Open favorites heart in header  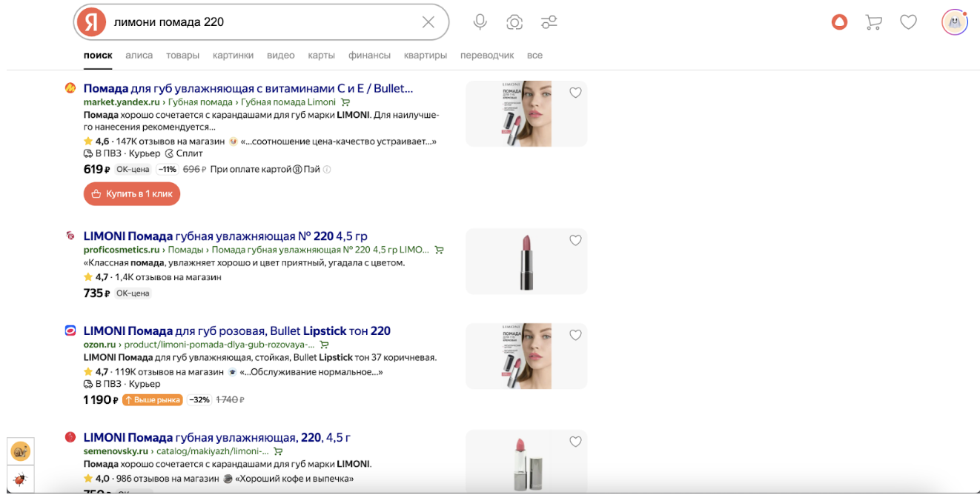(x=908, y=22)
